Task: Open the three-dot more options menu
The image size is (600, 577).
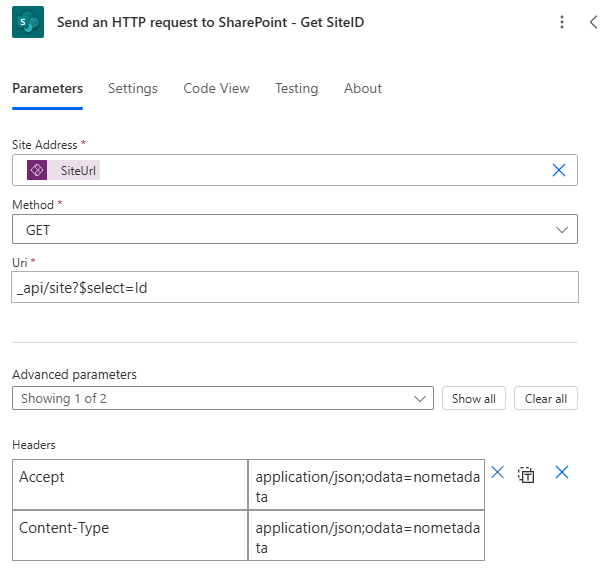Action: [562, 22]
